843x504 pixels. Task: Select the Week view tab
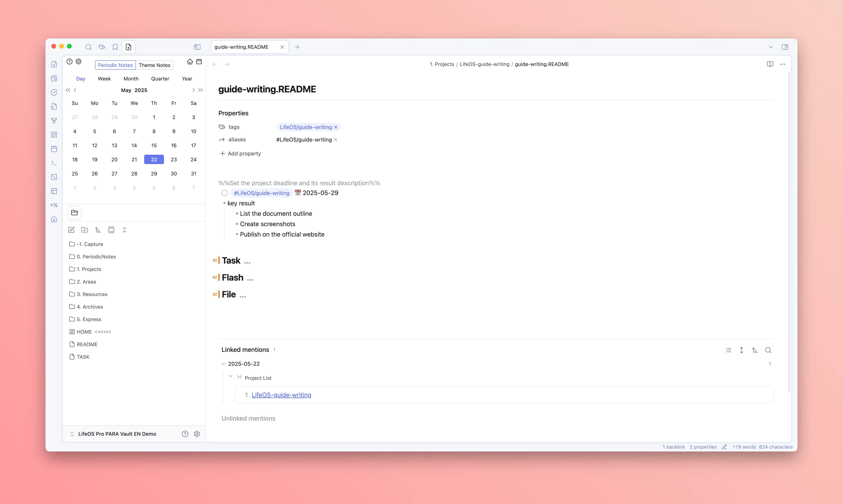[x=104, y=79]
